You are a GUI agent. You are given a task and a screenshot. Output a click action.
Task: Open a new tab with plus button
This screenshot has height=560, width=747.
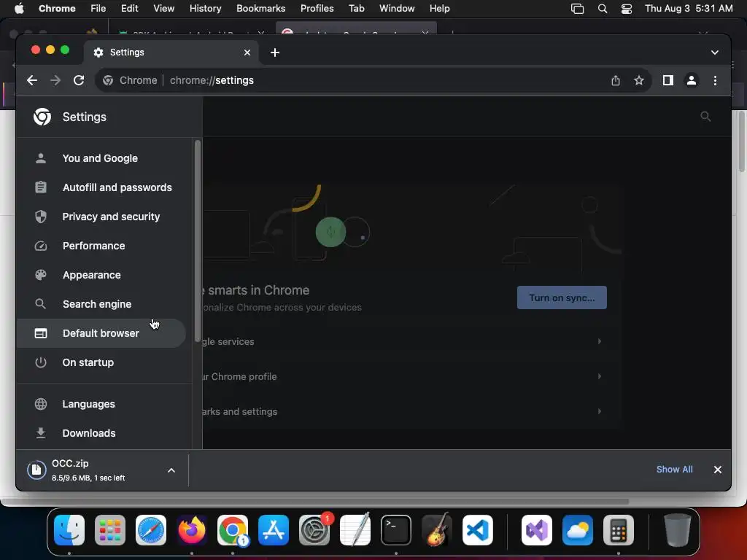[275, 52]
